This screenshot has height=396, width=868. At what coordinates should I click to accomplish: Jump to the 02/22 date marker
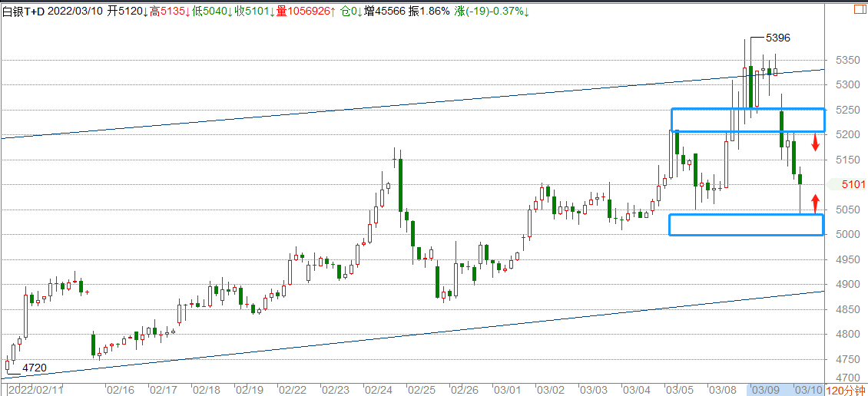click(x=292, y=390)
